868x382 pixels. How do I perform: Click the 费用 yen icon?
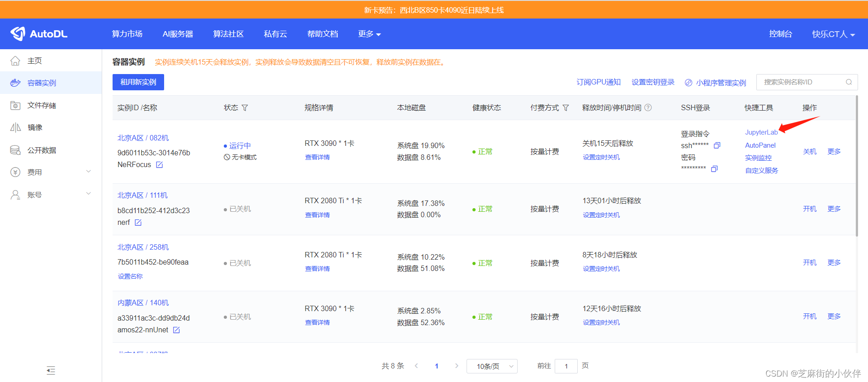(x=15, y=172)
